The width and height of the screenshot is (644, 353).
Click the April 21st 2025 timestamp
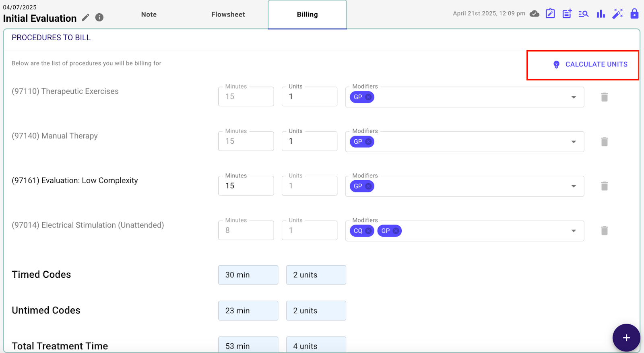click(x=489, y=13)
